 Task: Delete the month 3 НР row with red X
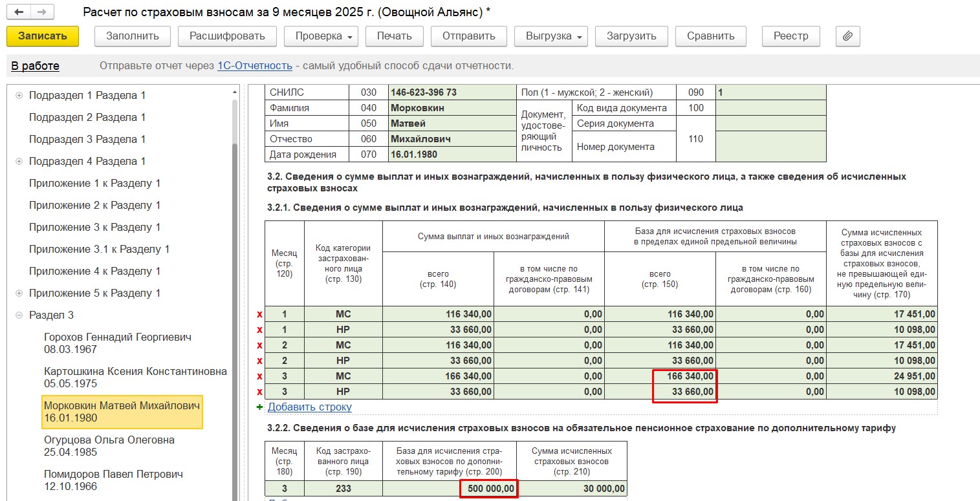(x=260, y=392)
